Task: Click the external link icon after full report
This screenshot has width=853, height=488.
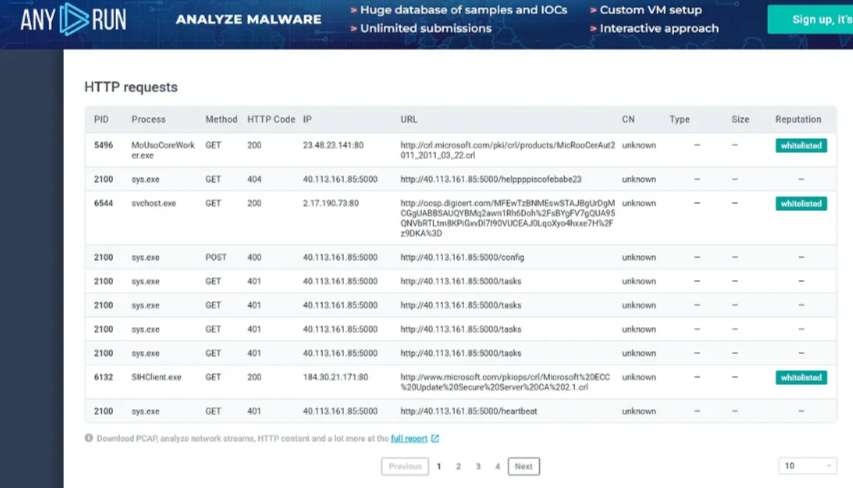Action: 435,438
